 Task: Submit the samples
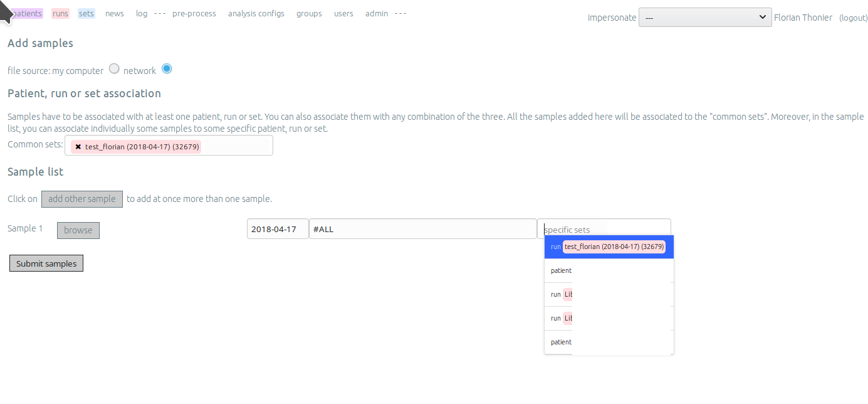[46, 263]
